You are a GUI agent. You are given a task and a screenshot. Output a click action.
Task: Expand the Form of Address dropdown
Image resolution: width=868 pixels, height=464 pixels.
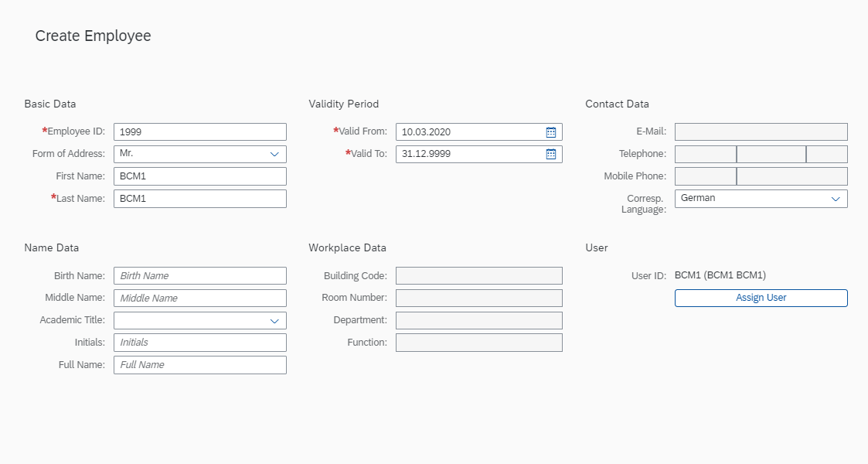point(274,154)
